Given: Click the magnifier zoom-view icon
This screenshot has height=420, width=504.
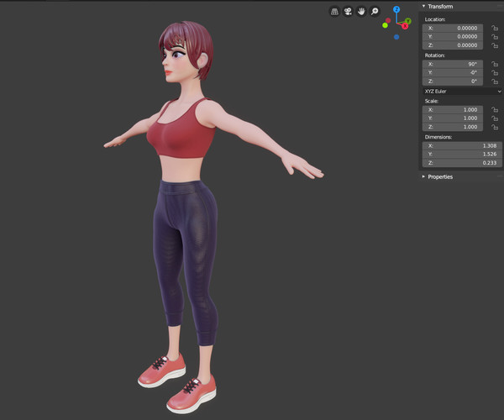Looking at the screenshot, I should tap(375, 12).
